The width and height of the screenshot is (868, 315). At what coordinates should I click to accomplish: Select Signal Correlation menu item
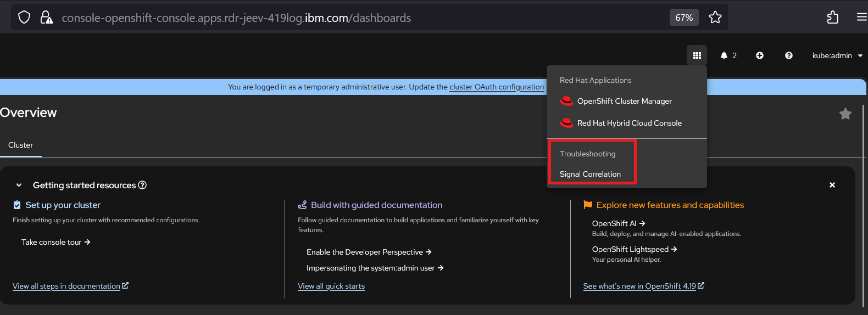point(590,174)
